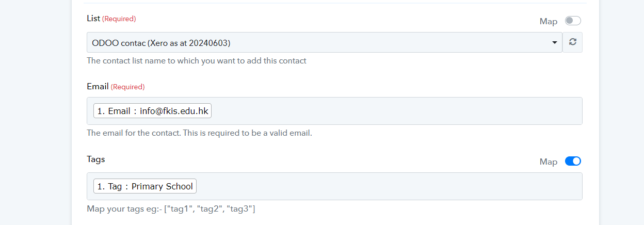Click the grey page background beside form
Screen dimensions: 644x225
click(x=35, y=112)
